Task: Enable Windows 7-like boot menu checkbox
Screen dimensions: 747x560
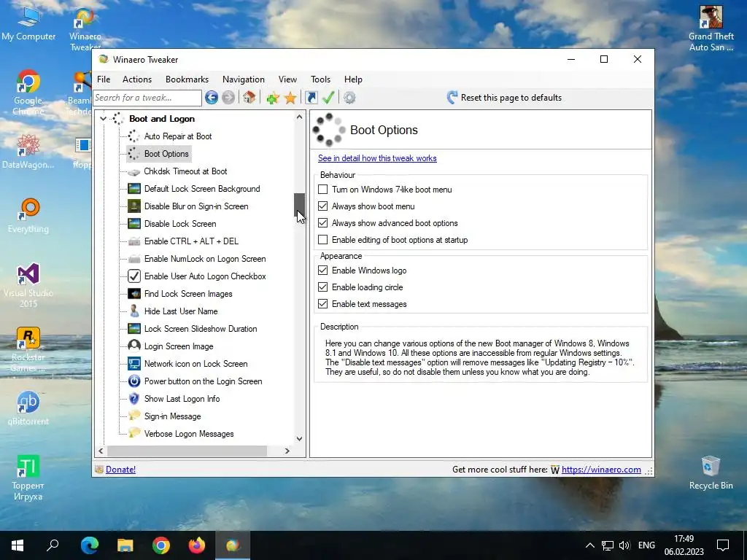Action: [x=323, y=190]
